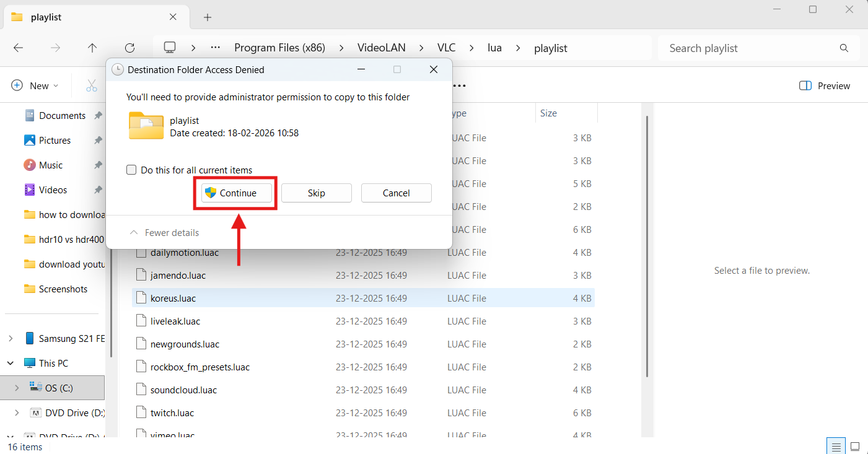Viewport: 868px width, 454px height.
Task: Open a new Explorer tab with the plus icon
Action: tap(207, 17)
